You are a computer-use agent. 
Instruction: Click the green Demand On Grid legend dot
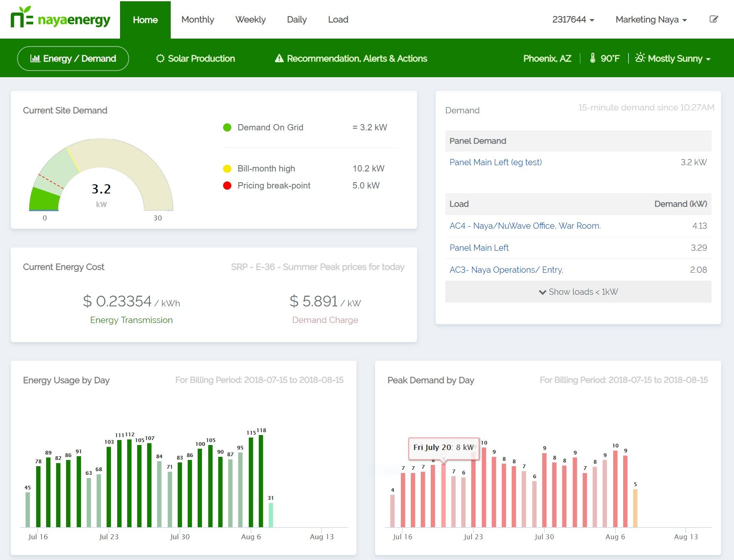click(227, 127)
